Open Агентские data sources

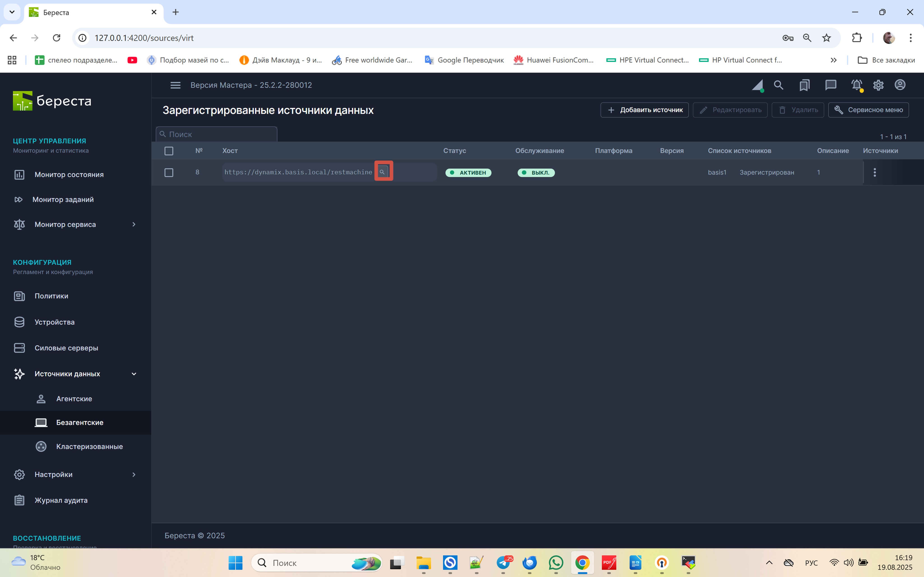(x=74, y=398)
